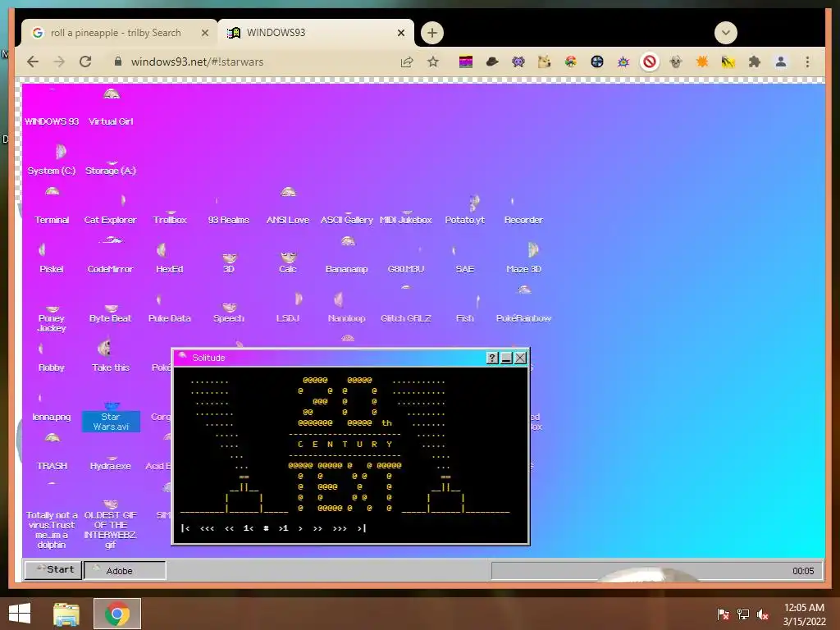Reload the current page
This screenshot has width=840, height=630.
[85, 62]
